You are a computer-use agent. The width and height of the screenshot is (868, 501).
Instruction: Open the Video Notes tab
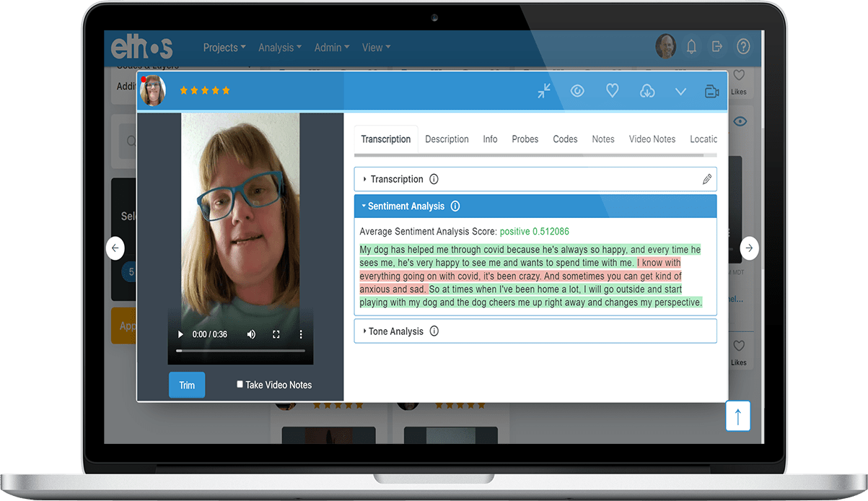(x=652, y=139)
